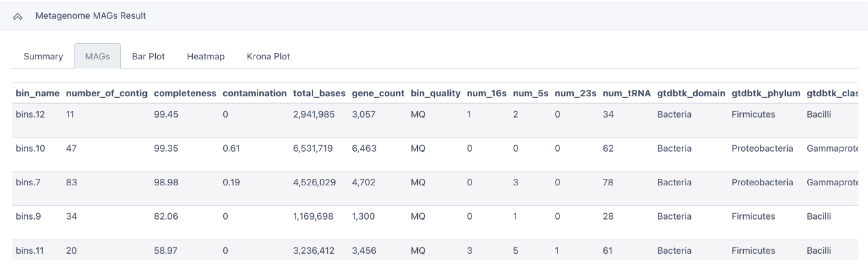Open the Bar Plot tab
This screenshot has height=270, width=868.
pos(148,56)
